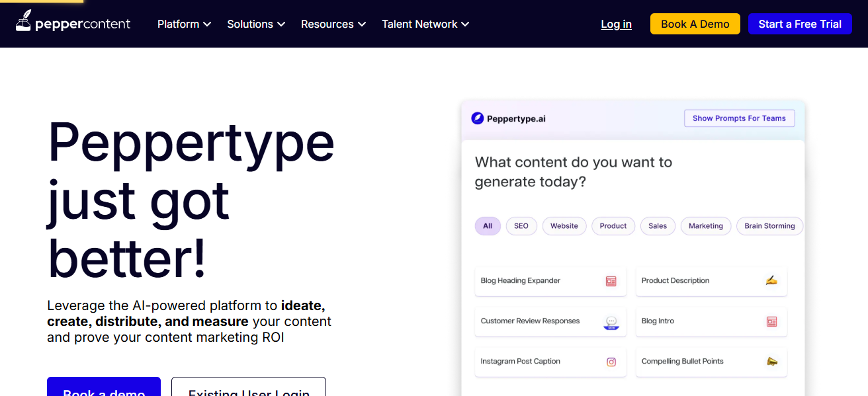
Task: Open the Instagram Post Caption template card
Action: (550, 362)
